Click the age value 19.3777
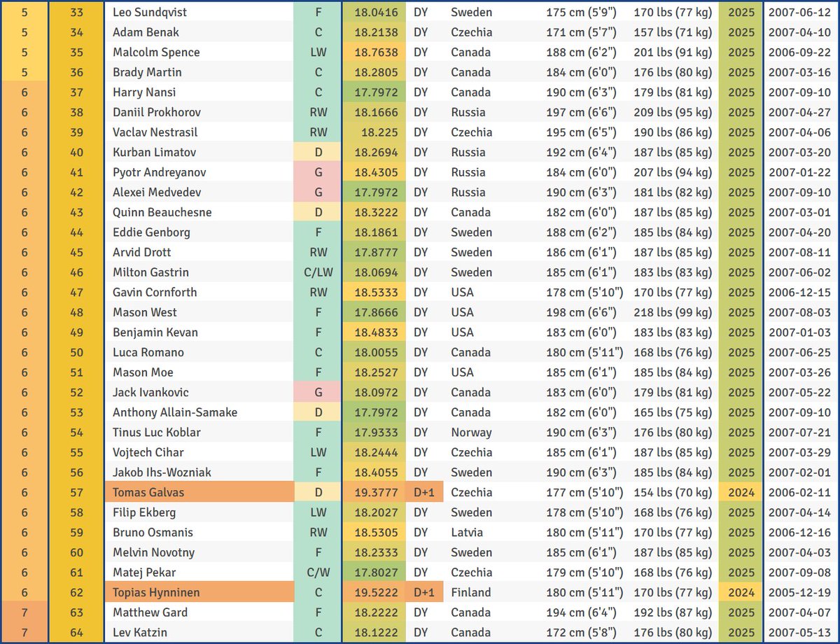Image resolution: width=840 pixels, height=644 pixels. 376,493
